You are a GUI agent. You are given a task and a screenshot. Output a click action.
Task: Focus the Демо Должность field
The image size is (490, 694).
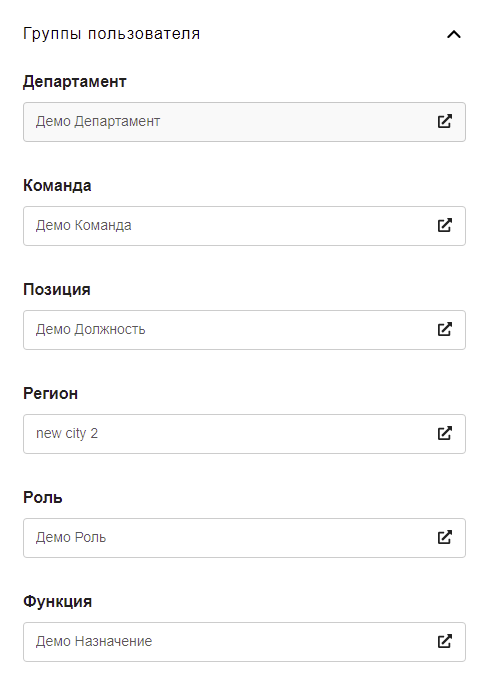(244, 330)
